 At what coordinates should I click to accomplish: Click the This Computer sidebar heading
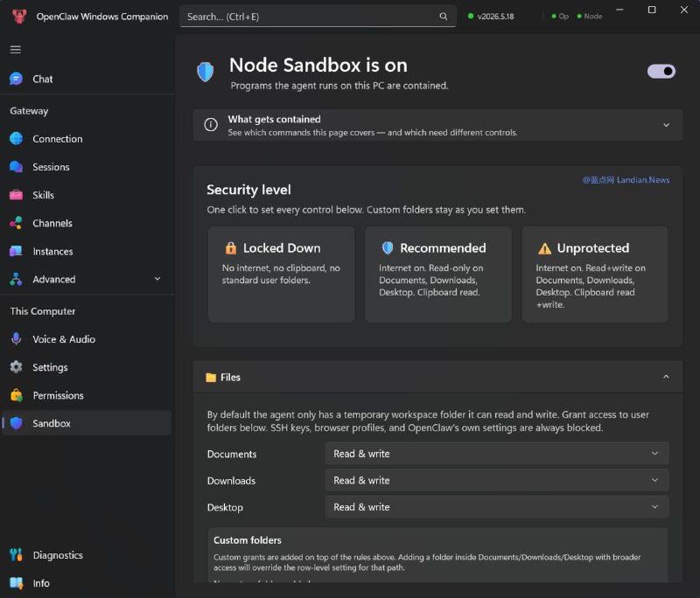pos(43,311)
